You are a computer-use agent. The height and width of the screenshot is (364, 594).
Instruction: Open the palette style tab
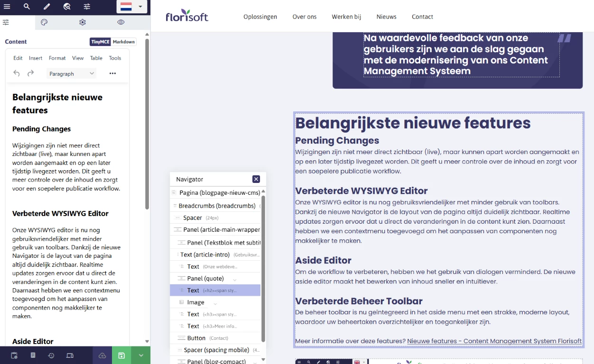click(44, 22)
